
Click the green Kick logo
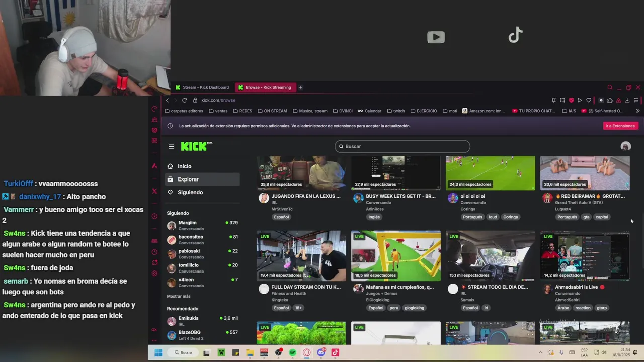[196, 146]
